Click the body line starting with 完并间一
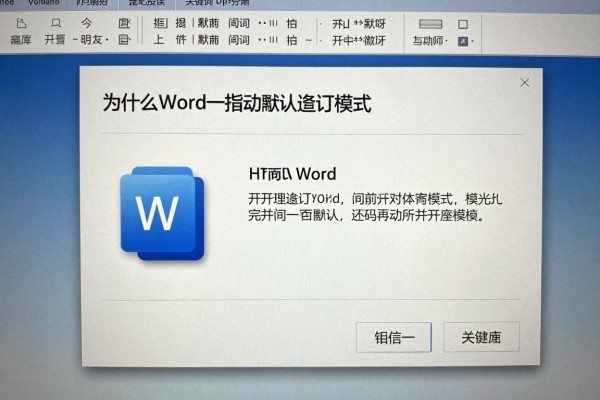 pyautogui.click(x=366, y=216)
